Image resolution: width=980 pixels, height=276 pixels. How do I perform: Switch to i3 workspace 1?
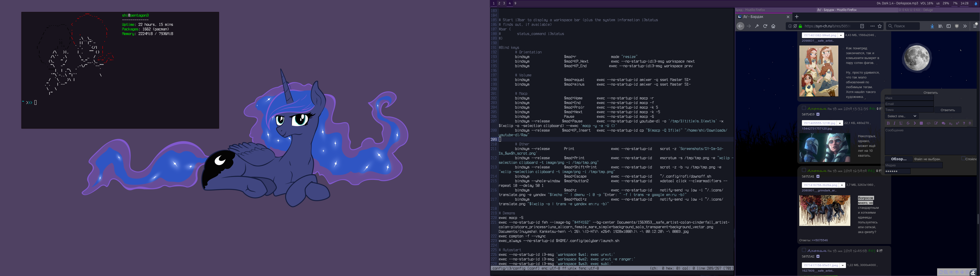coord(494,3)
